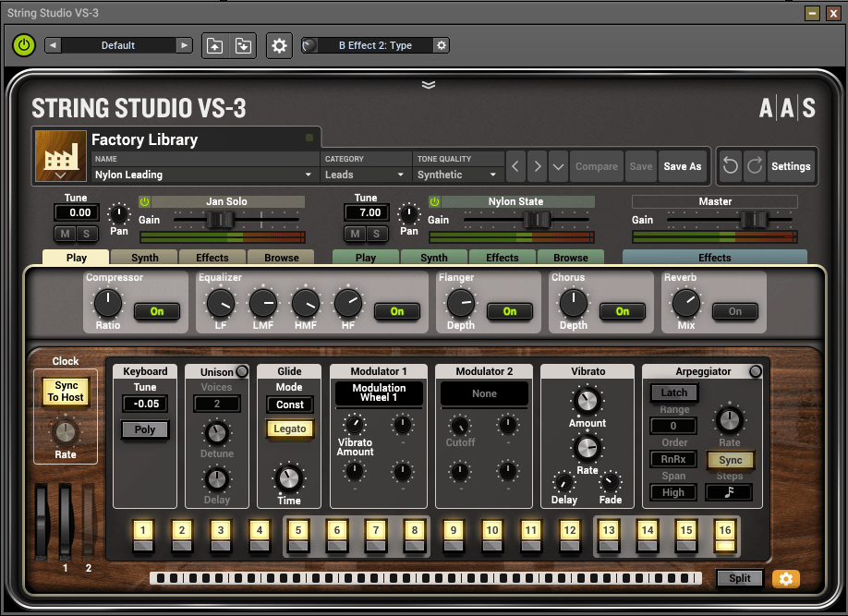Click the Vibrato Amount knob
Image resolution: width=848 pixels, height=616 pixels.
[588, 401]
